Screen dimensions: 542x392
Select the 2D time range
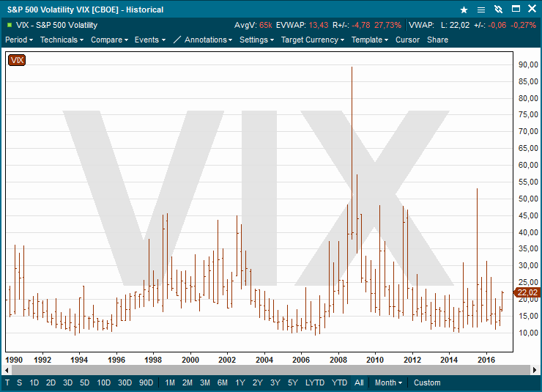pos(51,382)
